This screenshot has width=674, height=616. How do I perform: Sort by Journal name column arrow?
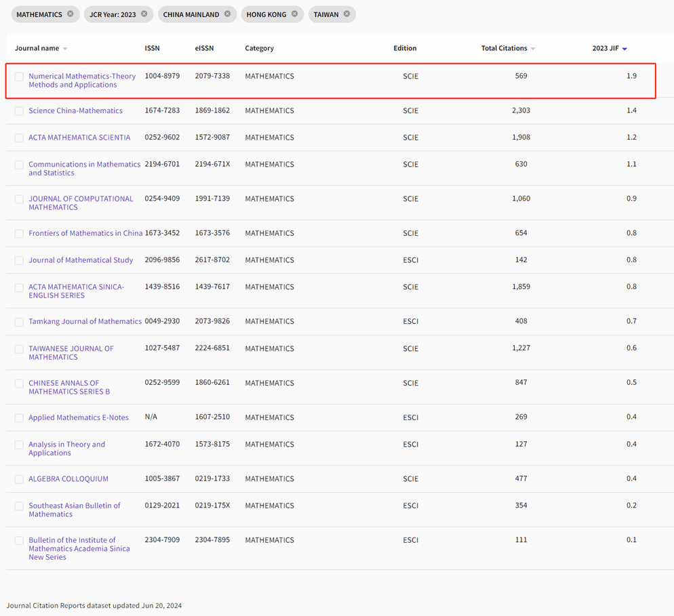65,49
